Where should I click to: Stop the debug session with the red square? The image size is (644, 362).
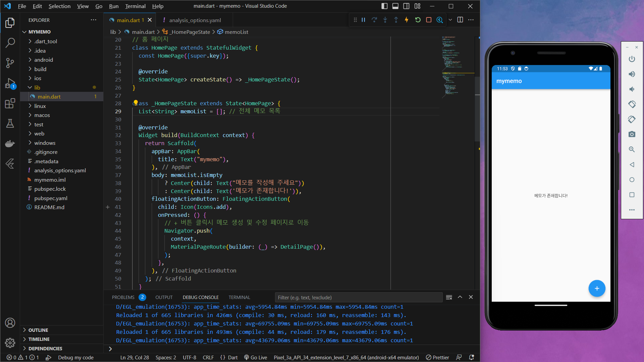coord(429,20)
